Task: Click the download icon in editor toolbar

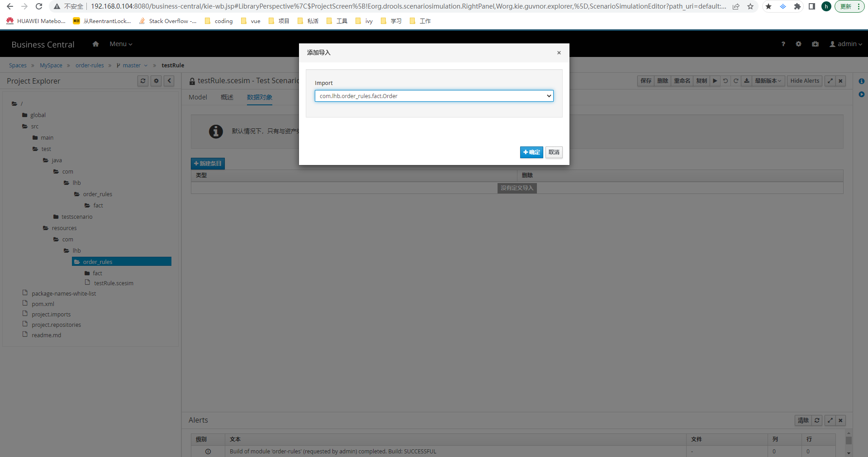Action: coord(747,81)
